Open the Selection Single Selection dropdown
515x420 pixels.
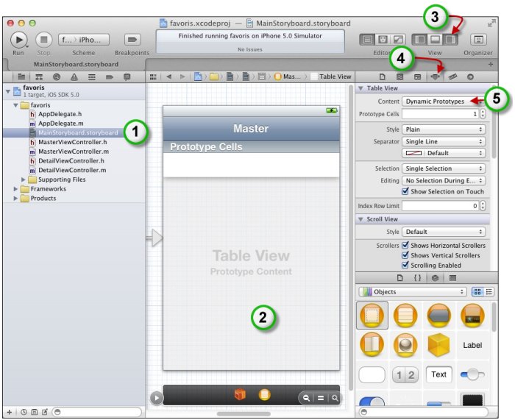(x=444, y=168)
